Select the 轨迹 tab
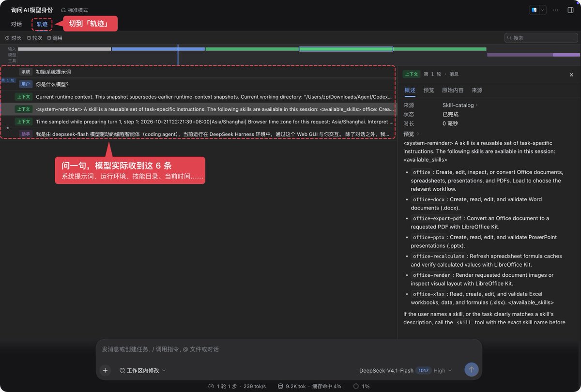The image size is (581, 392). 42,24
